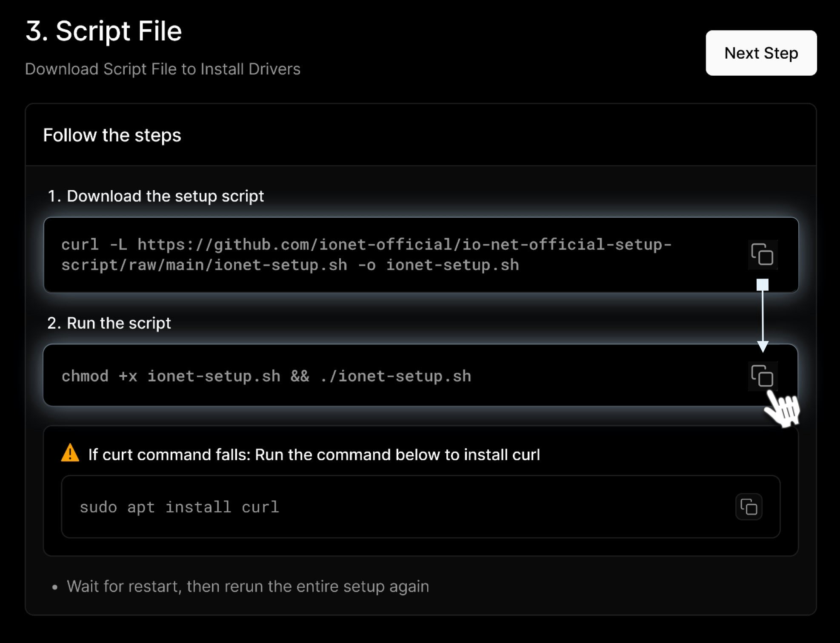The image size is (840, 643).
Task: Click the white square above the arrow
Action: tap(762, 285)
